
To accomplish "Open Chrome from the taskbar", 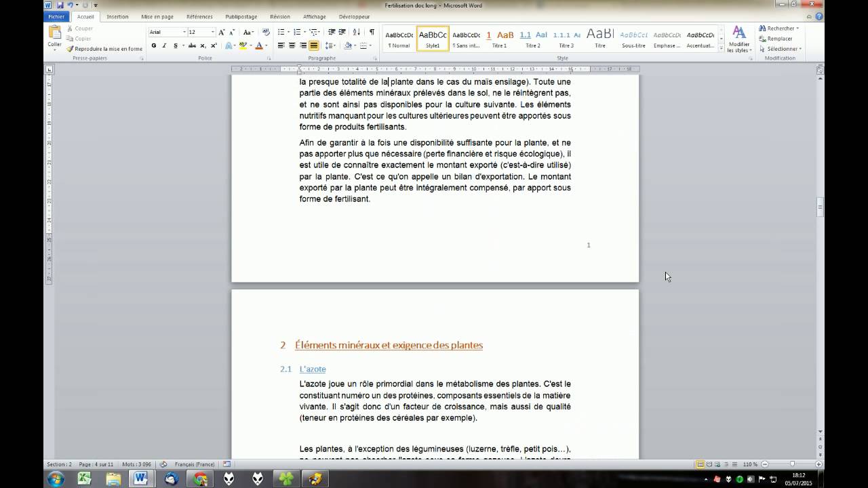I will tap(201, 479).
